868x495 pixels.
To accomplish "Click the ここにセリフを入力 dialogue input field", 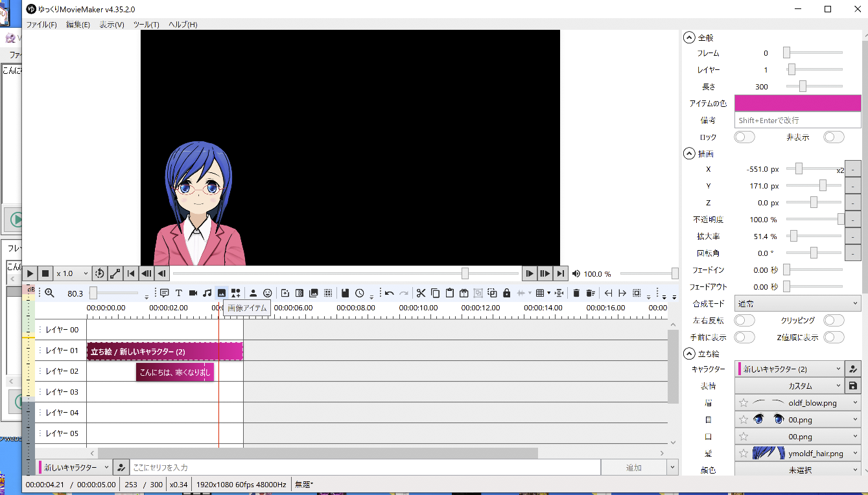I will (x=364, y=467).
